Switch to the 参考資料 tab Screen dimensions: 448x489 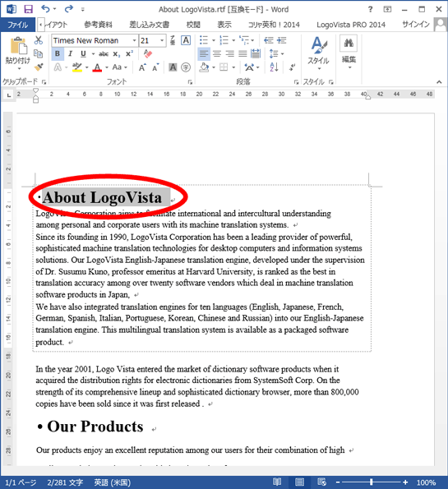99,25
